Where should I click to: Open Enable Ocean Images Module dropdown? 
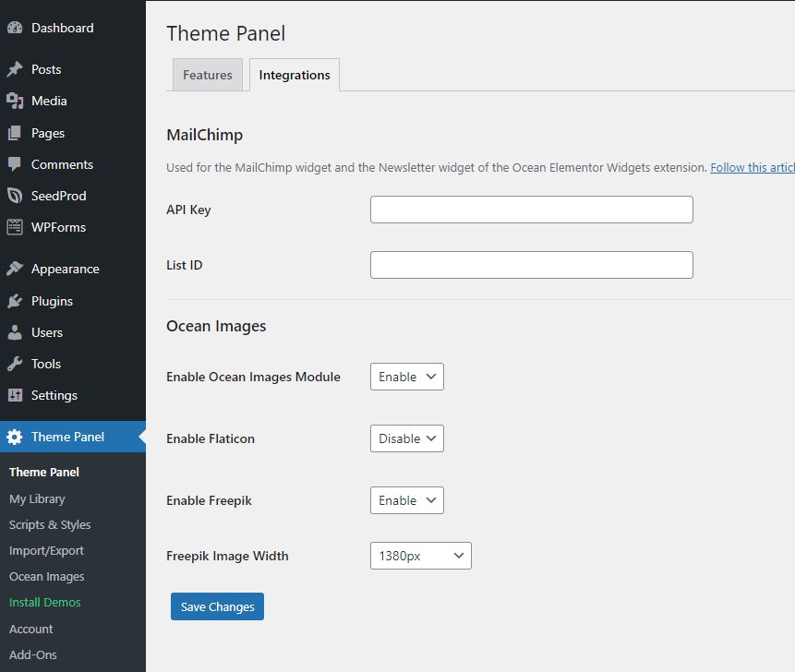pos(407,377)
